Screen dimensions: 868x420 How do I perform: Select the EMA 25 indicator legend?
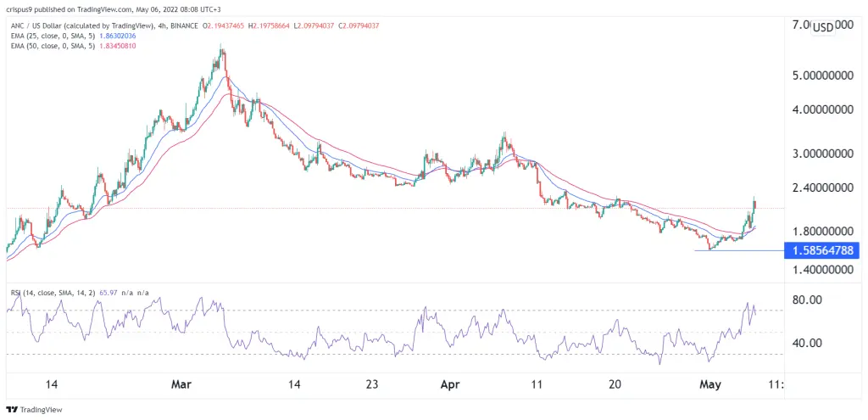(73, 34)
